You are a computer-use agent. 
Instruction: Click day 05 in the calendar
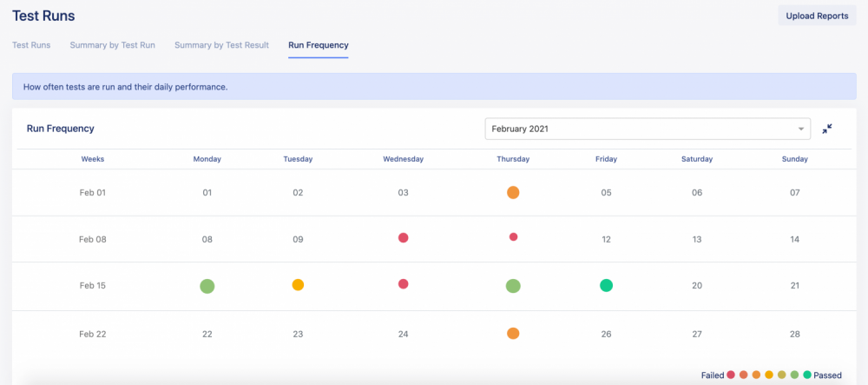click(606, 193)
